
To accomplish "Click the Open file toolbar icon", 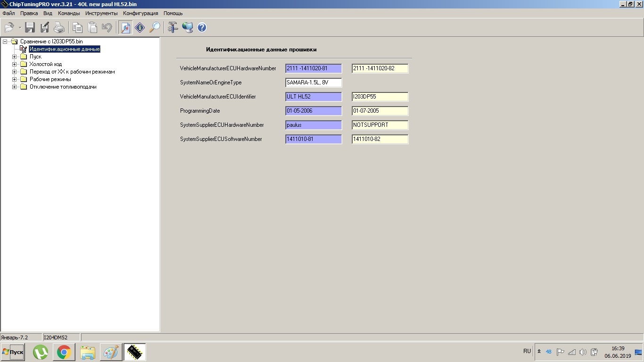I will click(9, 27).
